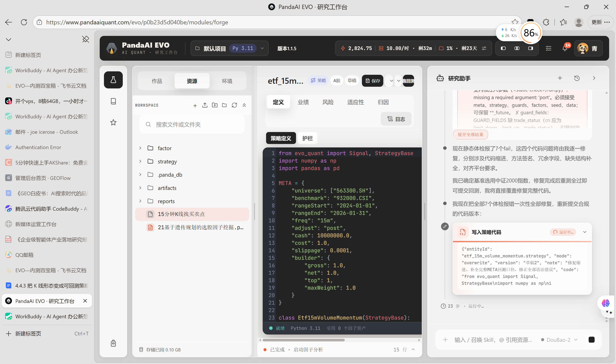The image size is (616, 364).
Task: Open the 适应性 tab
Action: (x=355, y=102)
